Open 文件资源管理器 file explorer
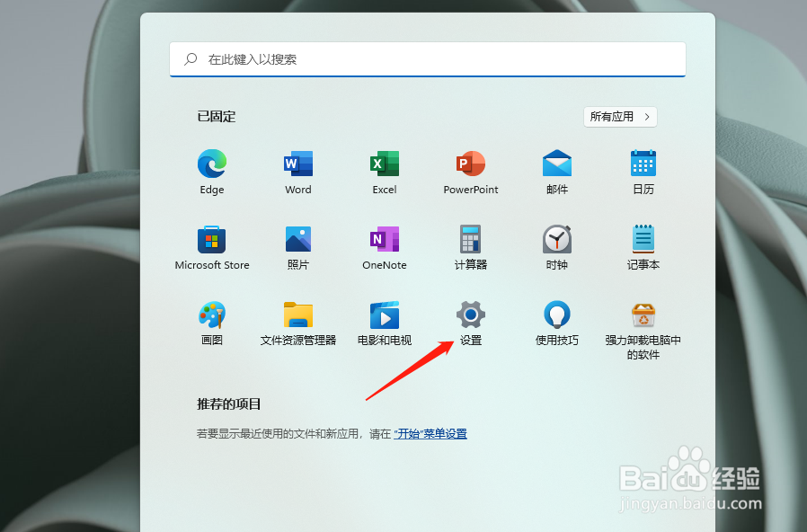The height and width of the screenshot is (532, 807). coord(298,324)
